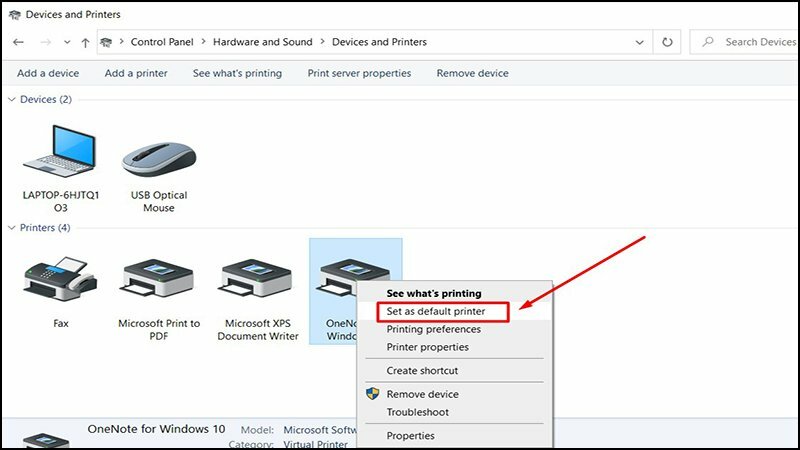Click Add a device button
This screenshot has height=450, width=800.
pyautogui.click(x=48, y=73)
